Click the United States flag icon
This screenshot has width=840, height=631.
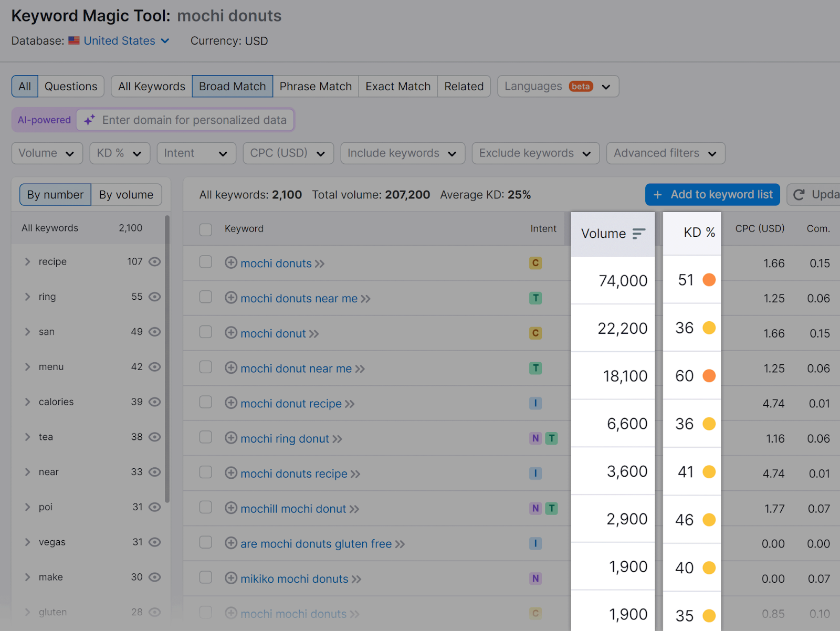pyautogui.click(x=73, y=40)
